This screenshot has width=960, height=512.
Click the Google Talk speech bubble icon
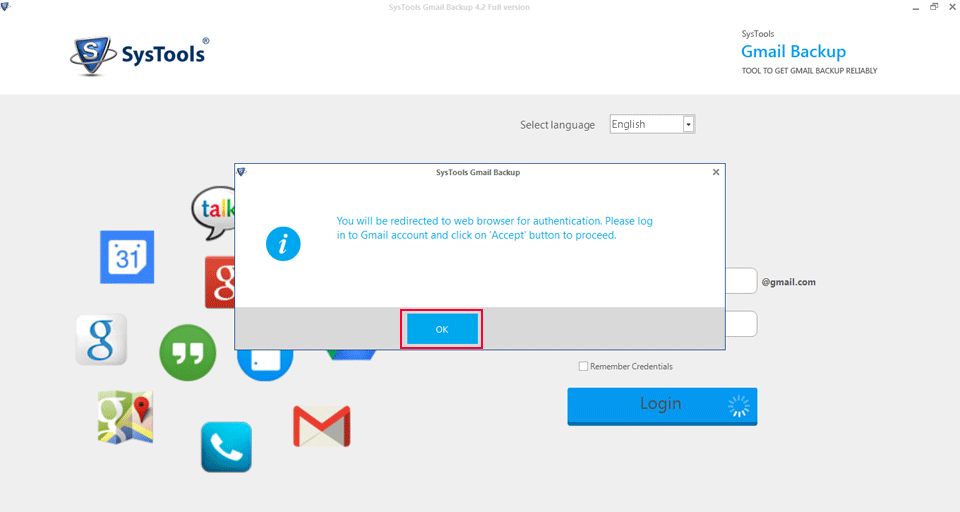[x=214, y=213]
